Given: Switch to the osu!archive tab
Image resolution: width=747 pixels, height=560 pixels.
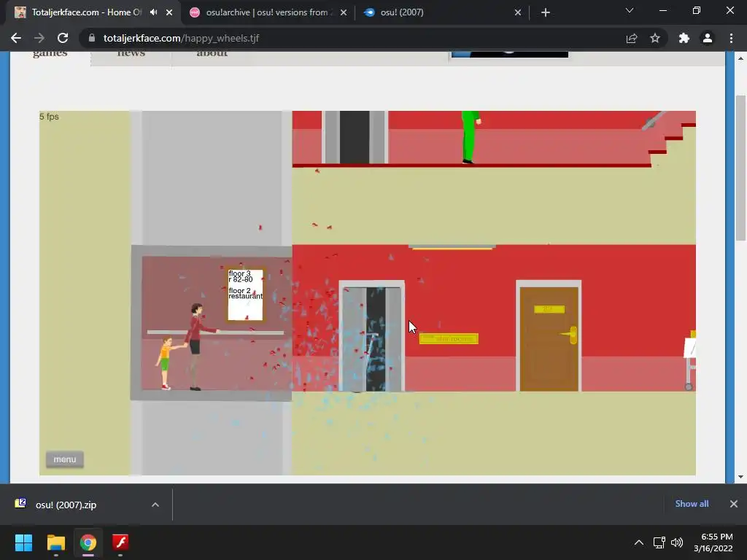Looking at the screenshot, I should tap(268, 12).
